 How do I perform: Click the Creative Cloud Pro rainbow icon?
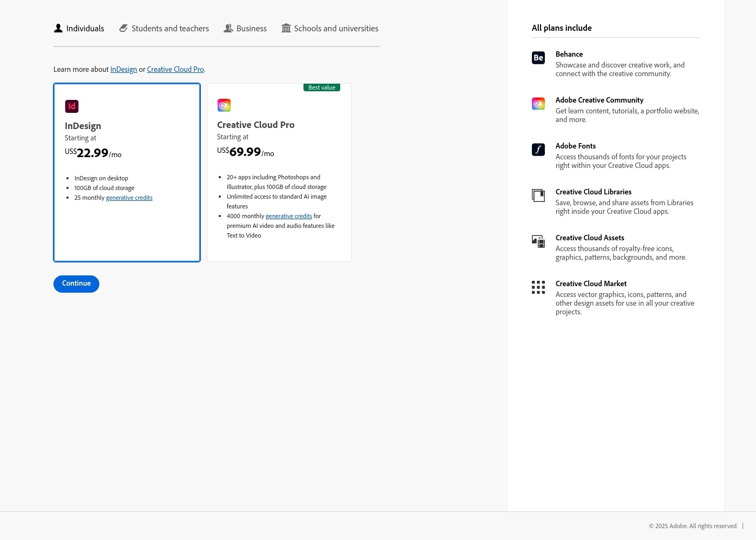(224, 105)
